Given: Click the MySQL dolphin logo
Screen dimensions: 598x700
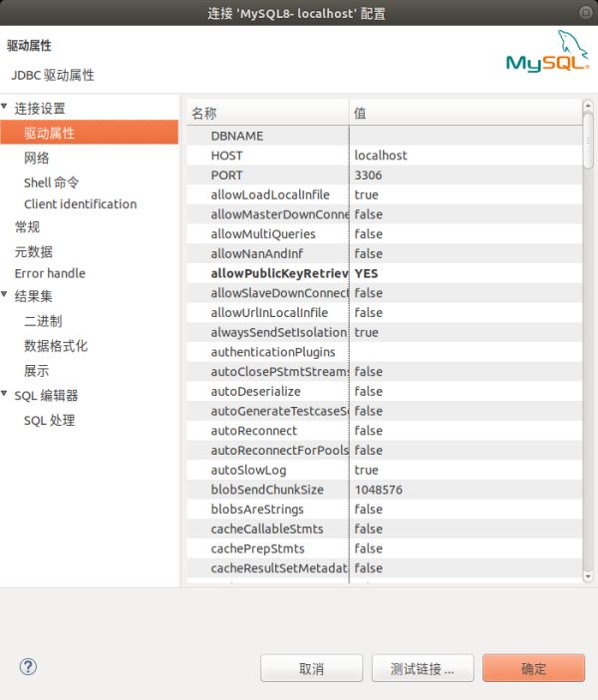Looking at the screenshot, I should 547,51.
